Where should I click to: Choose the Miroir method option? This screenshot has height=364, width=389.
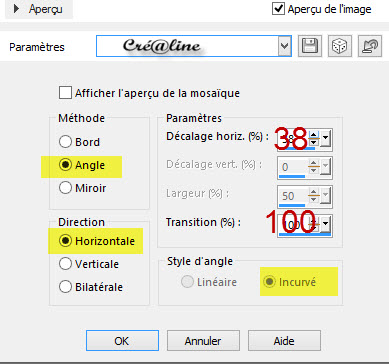click(65, 188)
